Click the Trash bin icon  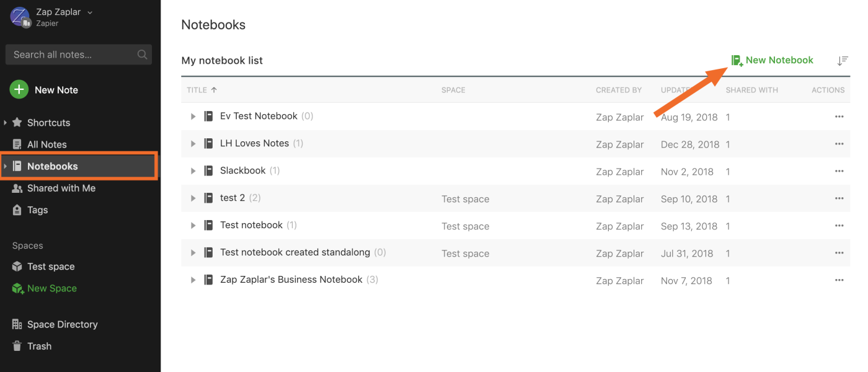(17, 346)
